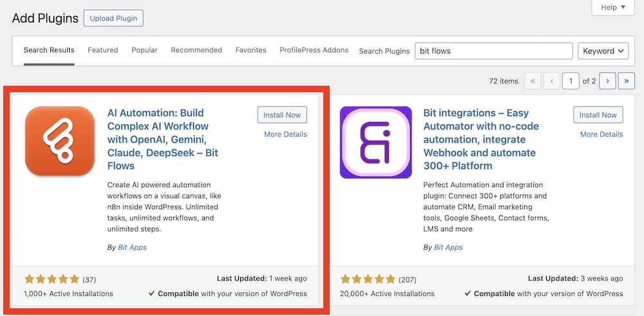Open the Favorites tab
Viewport: 644px width, 316px height.
[x=251, y=50]
